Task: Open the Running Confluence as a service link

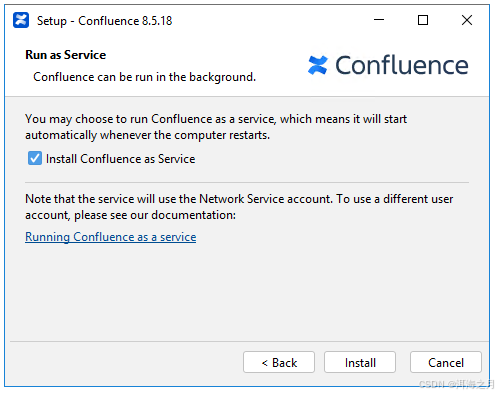Action: point(111,237)
